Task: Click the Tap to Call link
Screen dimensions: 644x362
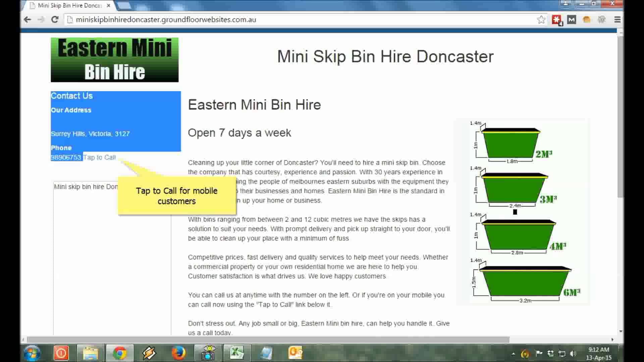Action: (99, 157)
